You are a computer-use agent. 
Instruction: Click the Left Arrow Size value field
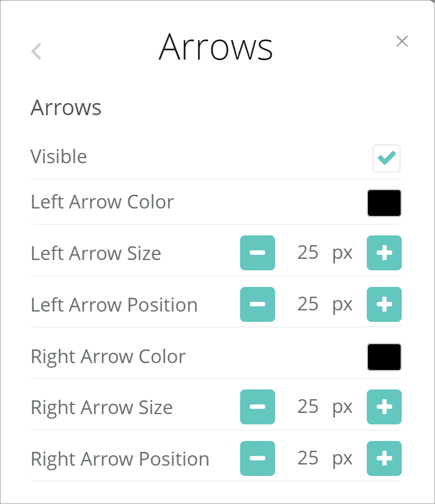point(308,253)
